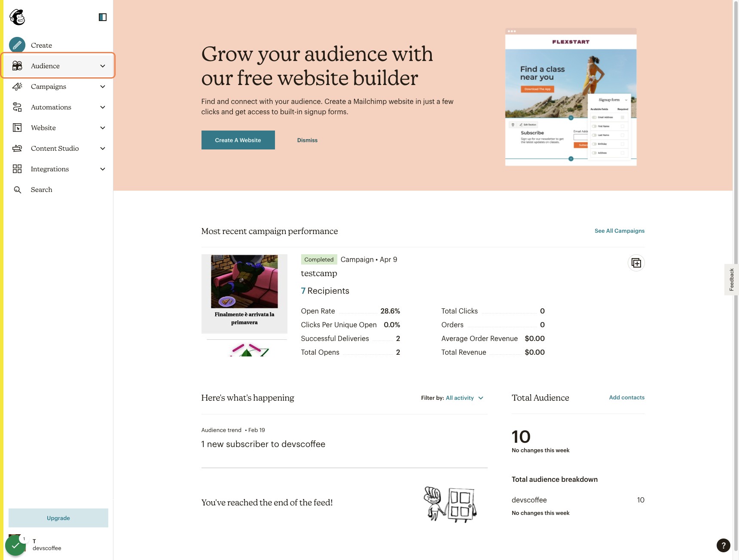Click the Total Opens stat
Screen dimensions: 739x560
click(x=351, y=352)
